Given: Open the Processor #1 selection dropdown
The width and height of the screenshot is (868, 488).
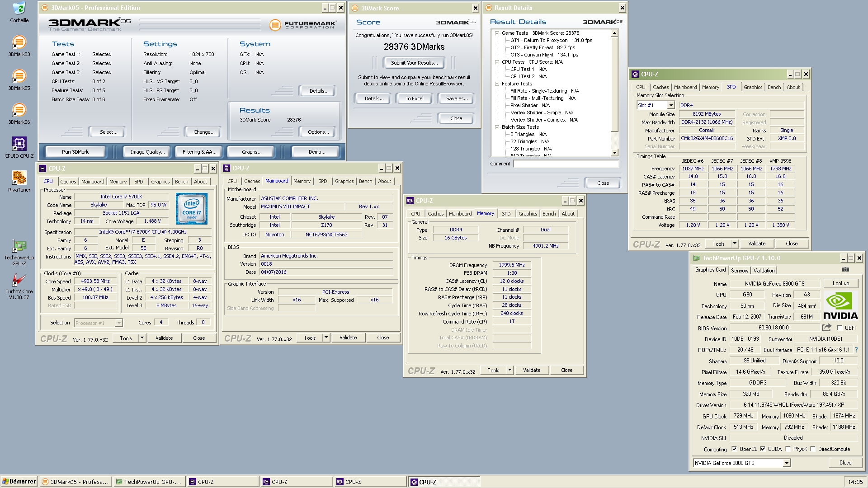Looking at the screenshot, I should click(x=119, y=323).
